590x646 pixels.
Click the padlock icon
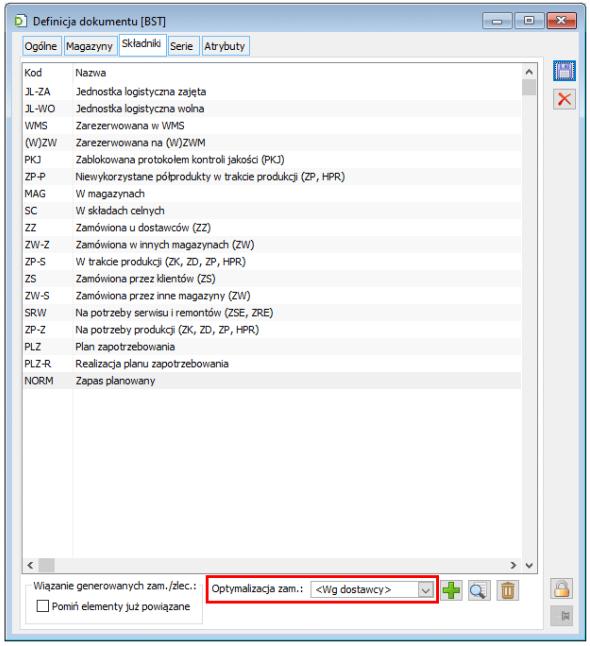coord(562,588)
